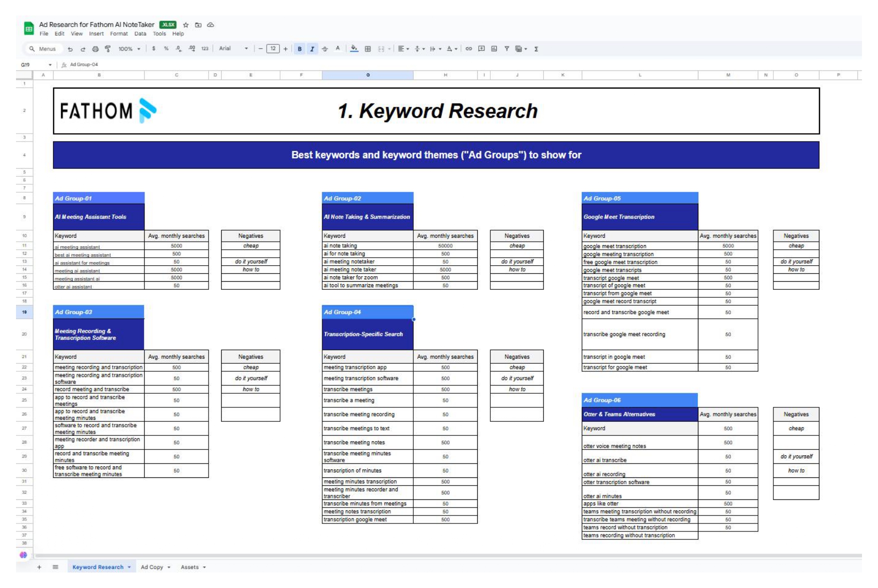Click the Undo icon
This screenshot has width=878, height=588.
pyautogui.click(x=70, y=49)
